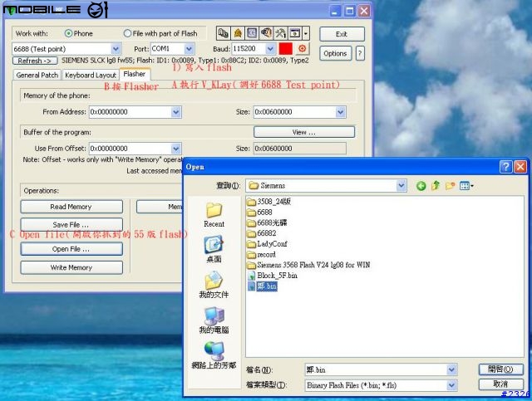The image size is (532, 401).
Task: Click the 桌面 (Desktop) places icon
Action: [214, 250]
